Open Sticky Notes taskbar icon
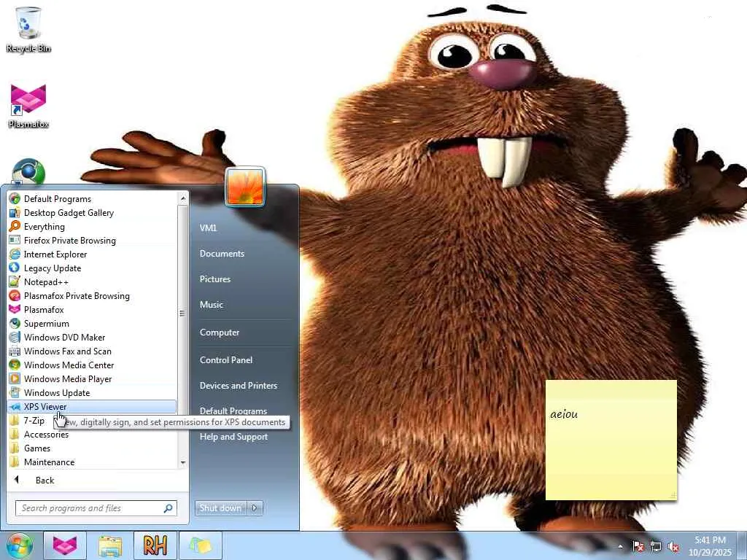This screenshot has width=747, height=560. 201,545
